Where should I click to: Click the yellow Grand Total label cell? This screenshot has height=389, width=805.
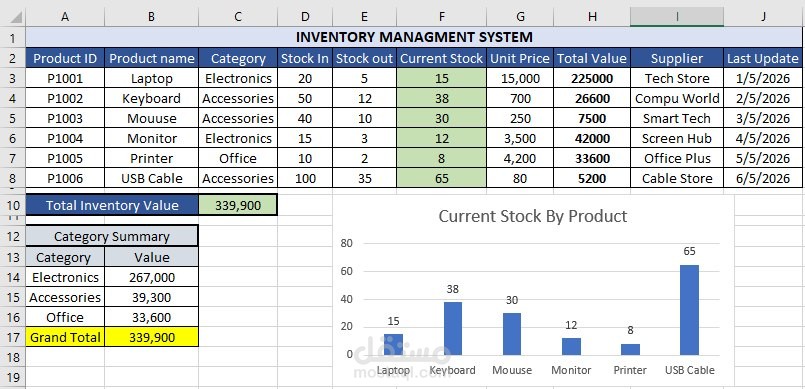coord(65,337)
